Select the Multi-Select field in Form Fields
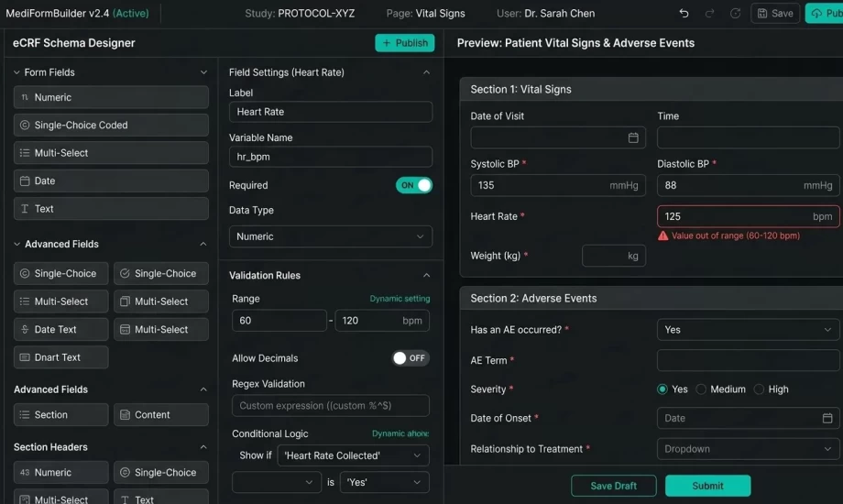 [111, 153]
